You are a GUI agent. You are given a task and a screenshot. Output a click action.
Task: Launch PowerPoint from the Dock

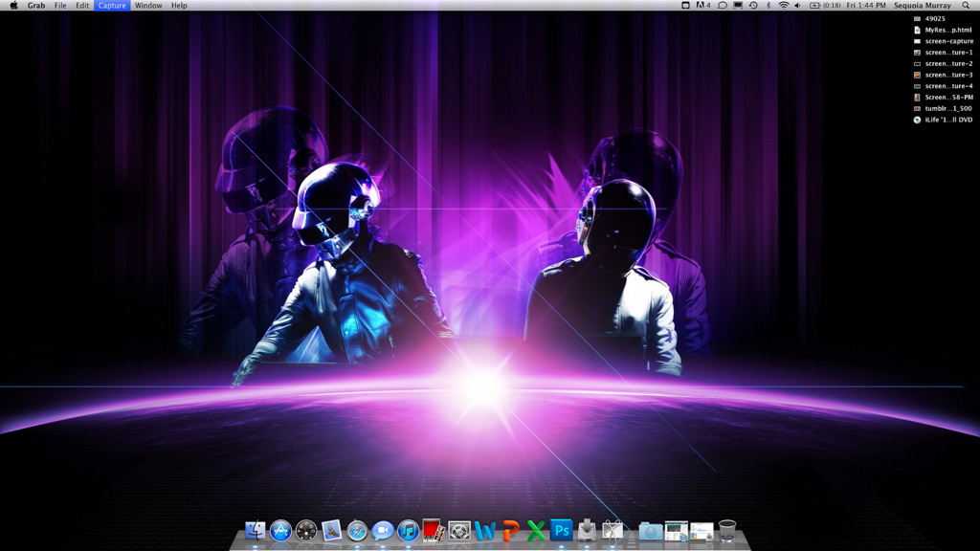coord(511,531)
